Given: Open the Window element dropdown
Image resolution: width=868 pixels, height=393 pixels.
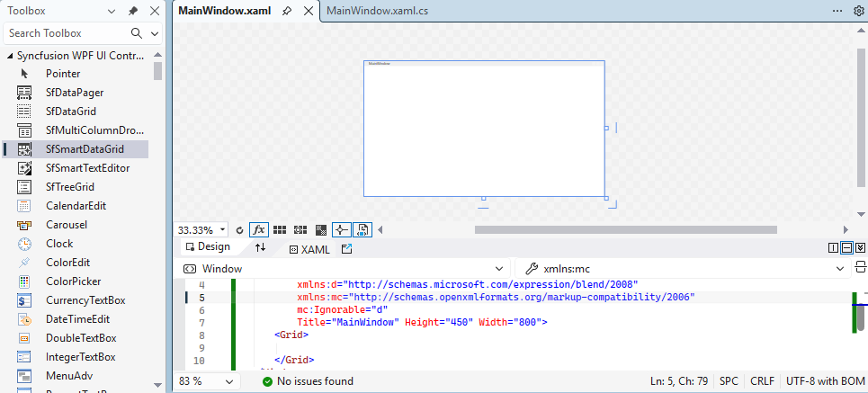Looking at the screenshot, I should coord(499,269).
